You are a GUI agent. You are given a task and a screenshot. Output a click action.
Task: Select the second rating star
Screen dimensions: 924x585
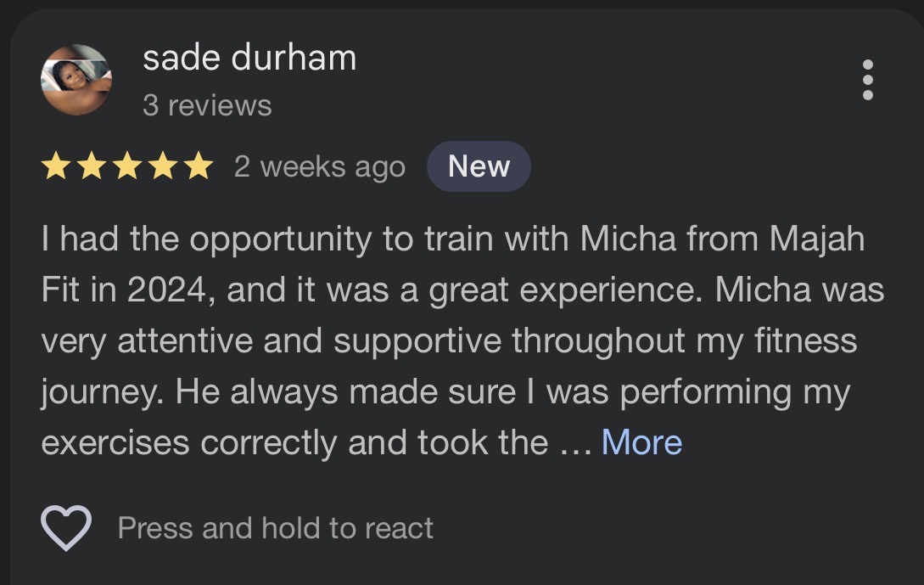point(92,166)
